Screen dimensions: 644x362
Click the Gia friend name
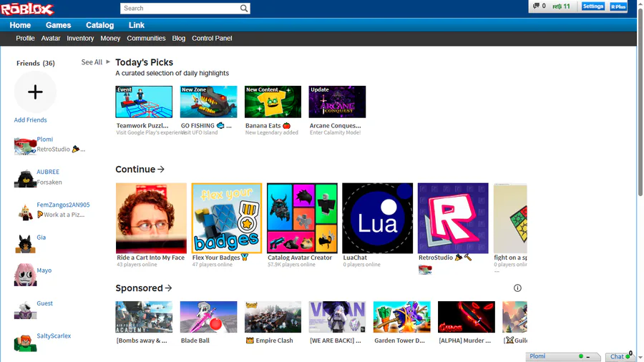pyautogui.click(x=41, y=238)
